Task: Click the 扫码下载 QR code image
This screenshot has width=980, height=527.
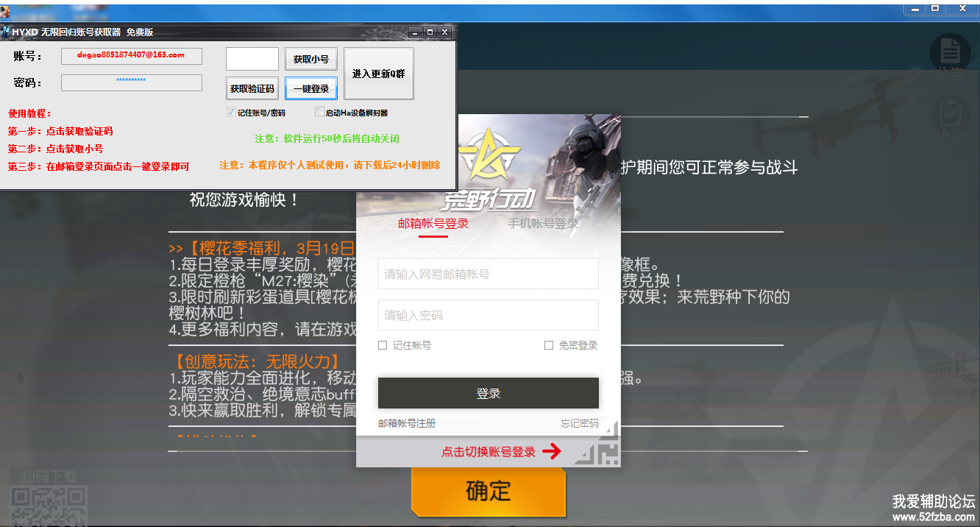Action: click(x=49, y=506)
